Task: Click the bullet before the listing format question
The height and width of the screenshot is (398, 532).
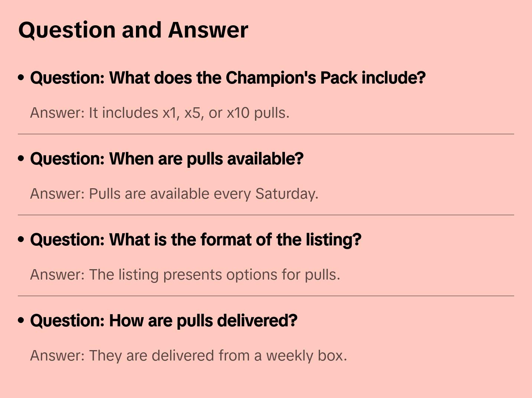Action: (21, 240)
